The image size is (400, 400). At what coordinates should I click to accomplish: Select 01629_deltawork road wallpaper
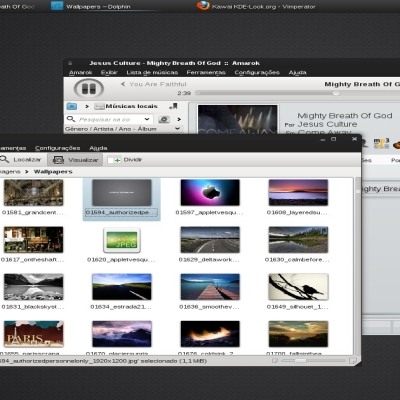[x=210, y=240]
